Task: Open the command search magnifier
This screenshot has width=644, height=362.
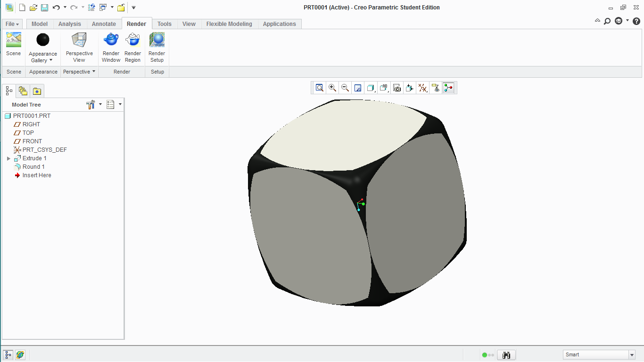Action: pyautogui.click(x=607, y=21)
